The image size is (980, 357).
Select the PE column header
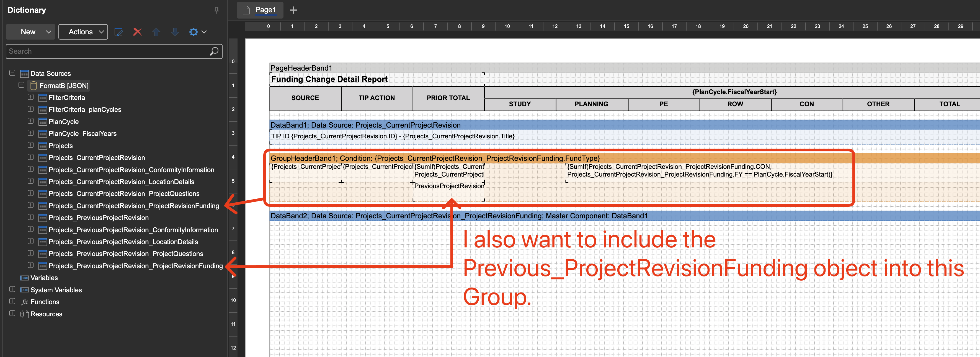tap(664, 104)
